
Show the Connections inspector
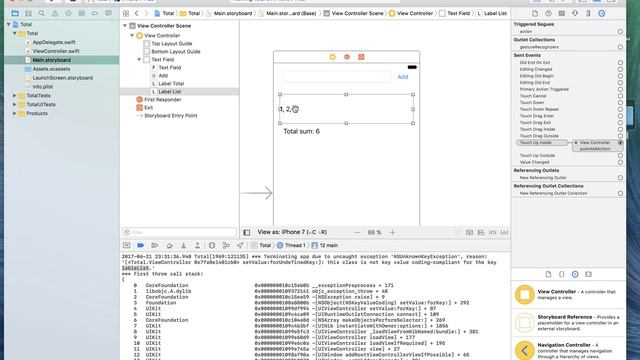[x=602, y=13]
